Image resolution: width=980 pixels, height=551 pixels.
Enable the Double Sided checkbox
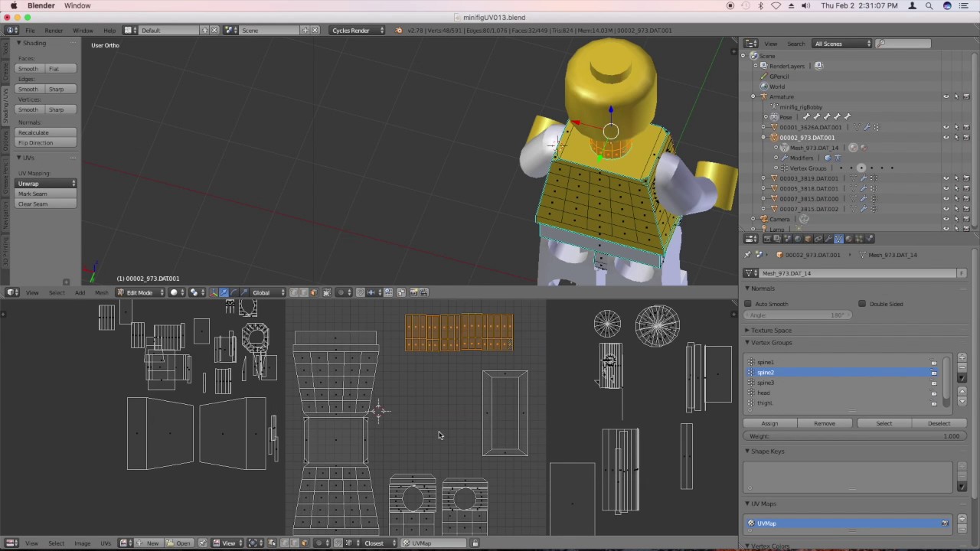pyautogui.click(x=862, y=304)
